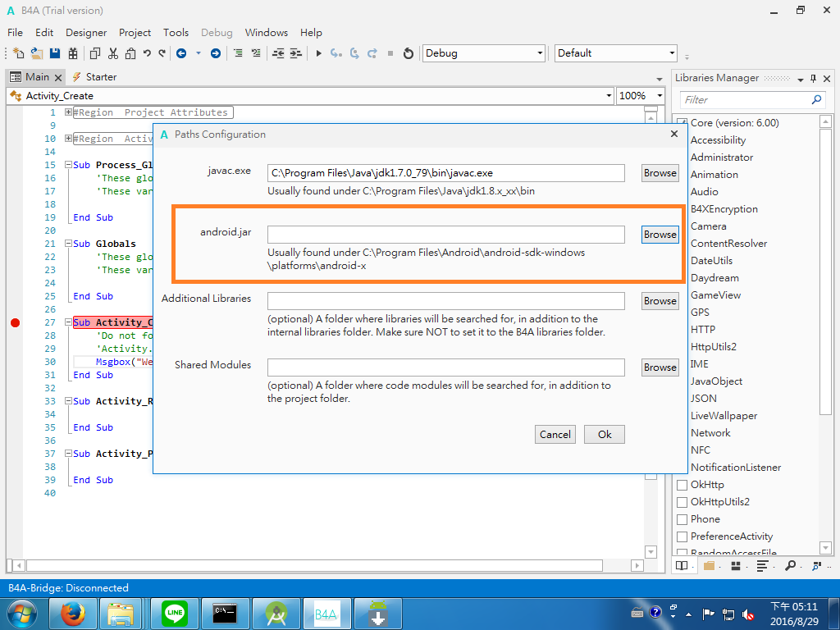Open the Modules bottom tab icon
Viewport: 840px width, 630px height.
tap(736, 566)
